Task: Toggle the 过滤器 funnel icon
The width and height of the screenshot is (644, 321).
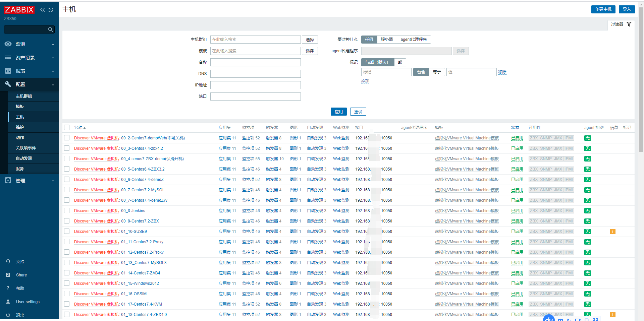Action: 629,24
